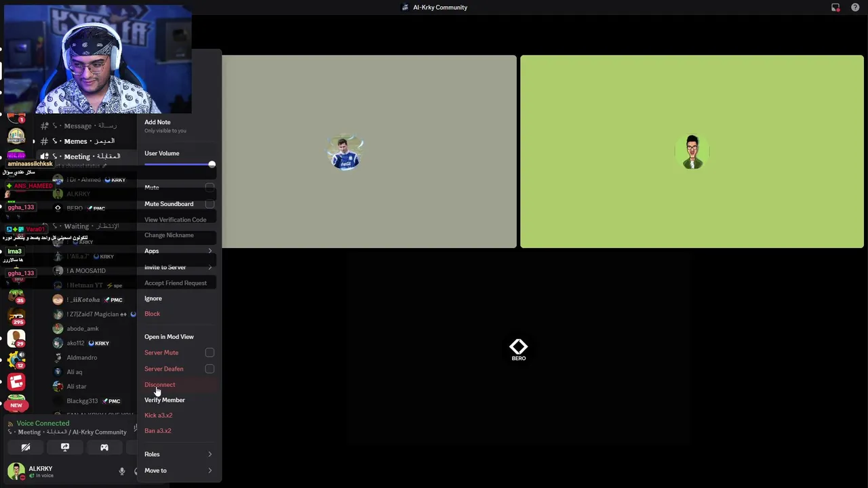The height and width of the screenshot is (488, 868).
Task: Select Add Note in context menu
Action: pyautogui.click(x=157, y=122)
